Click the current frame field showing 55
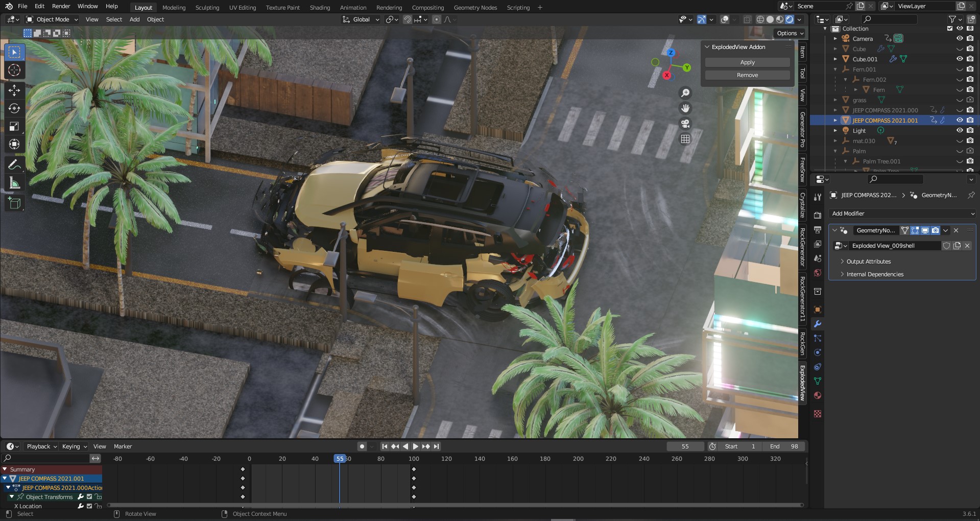This screenshot has height=521, width=980. coord(685,446)
